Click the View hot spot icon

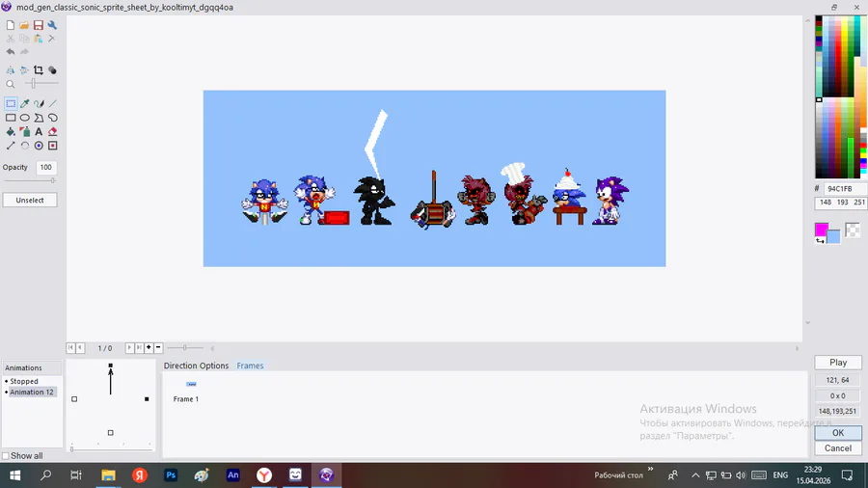coord(39,146)
